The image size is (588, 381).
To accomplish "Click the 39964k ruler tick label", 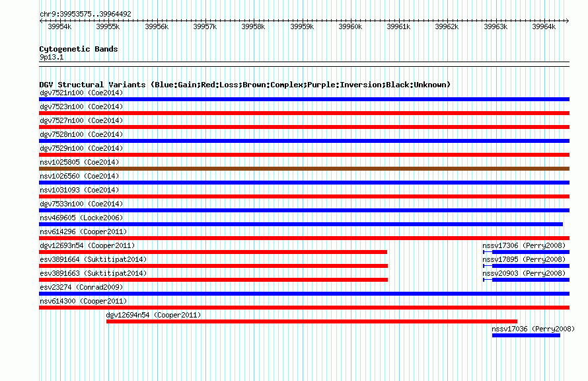I will pos(544,26).
